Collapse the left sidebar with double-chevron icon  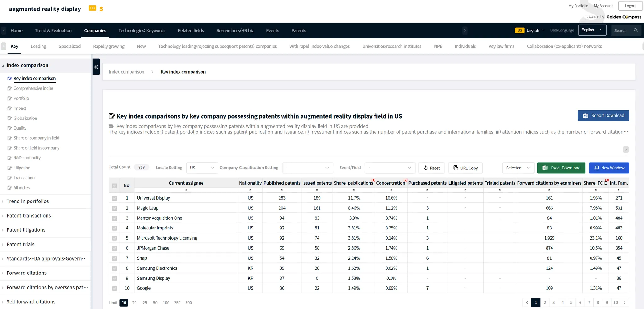point(96,67)
